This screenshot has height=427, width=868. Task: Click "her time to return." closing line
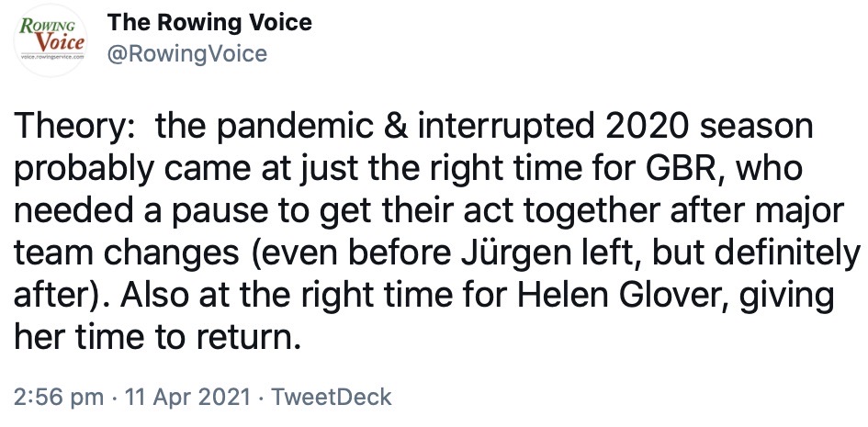[x=158, y=341]
